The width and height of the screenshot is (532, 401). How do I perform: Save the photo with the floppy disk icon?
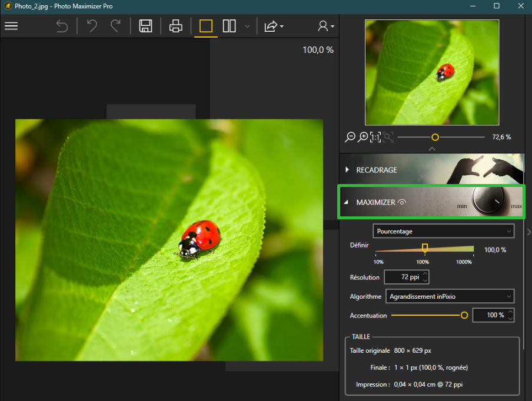click(x=145, y=26)
